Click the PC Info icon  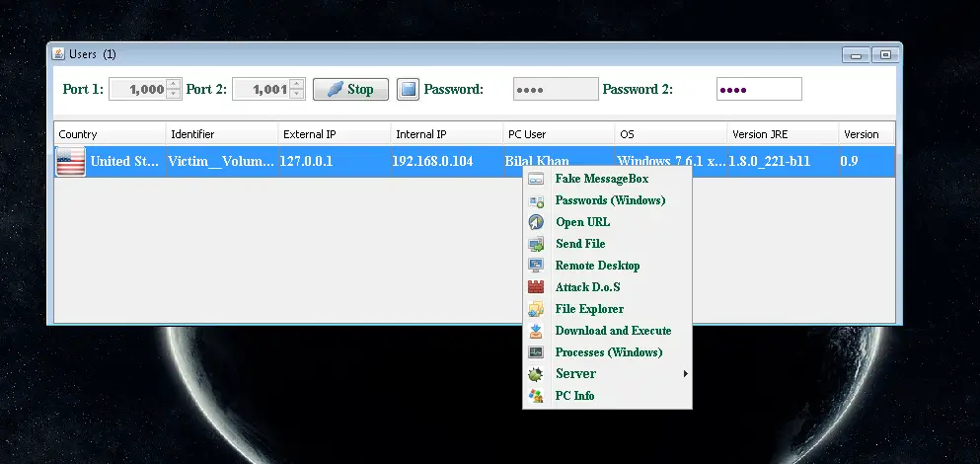pyautogui.click(x=536, y=396)
